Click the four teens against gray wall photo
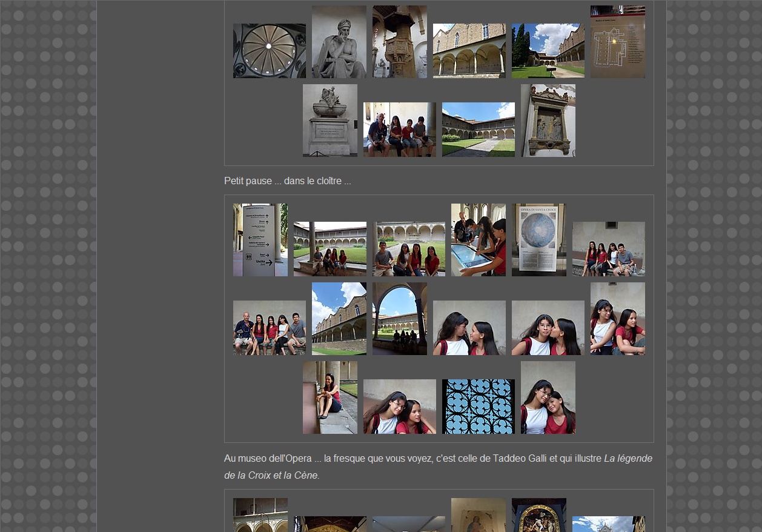762x532 pixels. (x=608, y=249)
